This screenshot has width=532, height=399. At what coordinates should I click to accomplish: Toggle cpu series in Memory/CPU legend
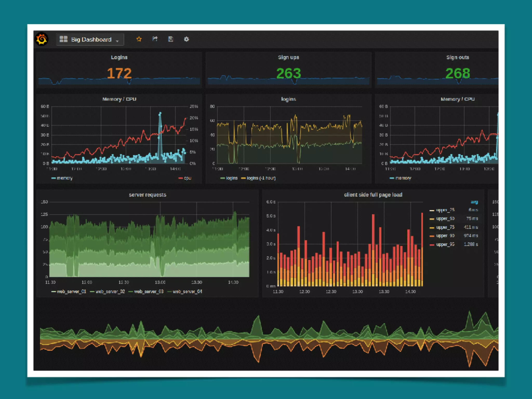[187, 178]
